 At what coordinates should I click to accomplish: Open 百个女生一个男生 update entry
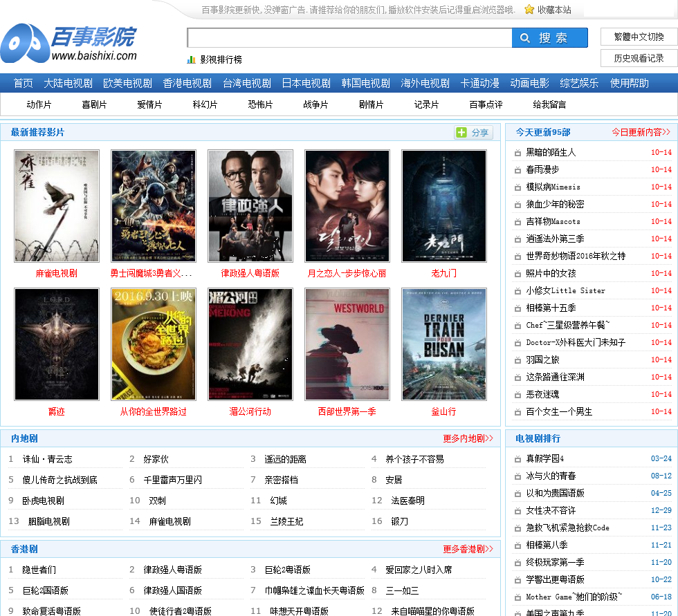click(559, 411)
